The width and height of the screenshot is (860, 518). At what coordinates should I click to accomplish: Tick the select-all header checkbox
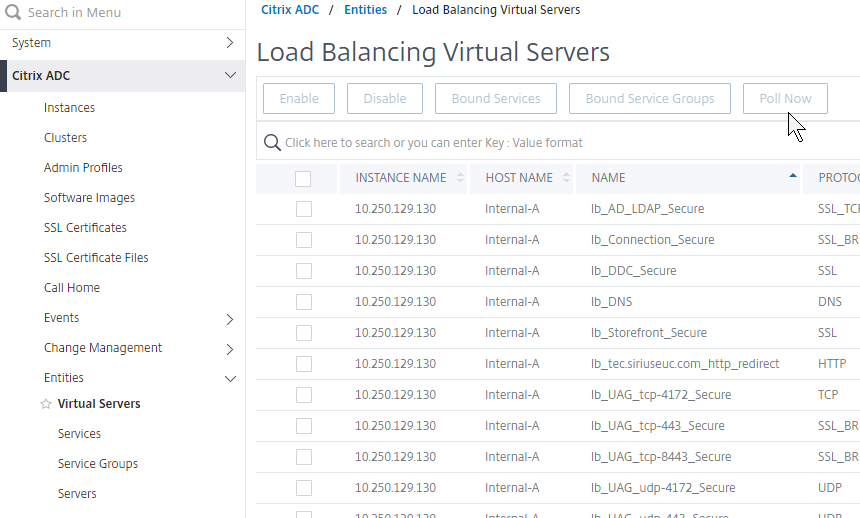(x=303, y=178)
